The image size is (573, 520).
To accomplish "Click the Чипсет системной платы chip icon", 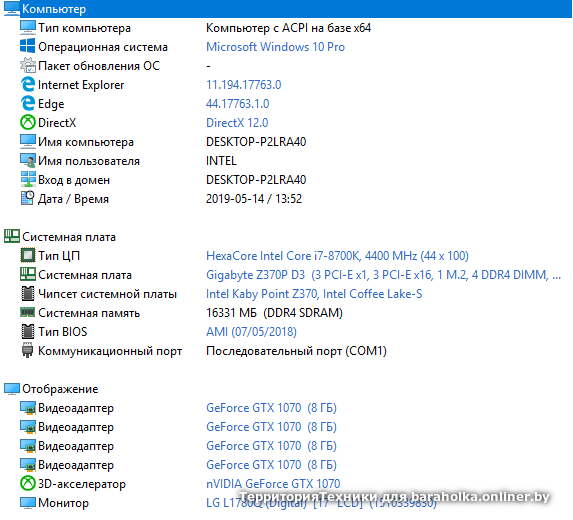I will (x=28, y=293).
